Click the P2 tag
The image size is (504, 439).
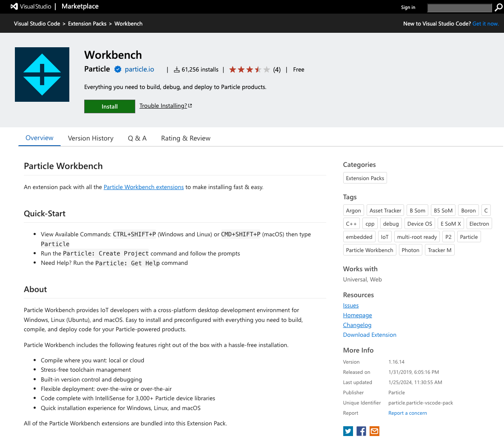pyautogui.click(x=448, y=237)
